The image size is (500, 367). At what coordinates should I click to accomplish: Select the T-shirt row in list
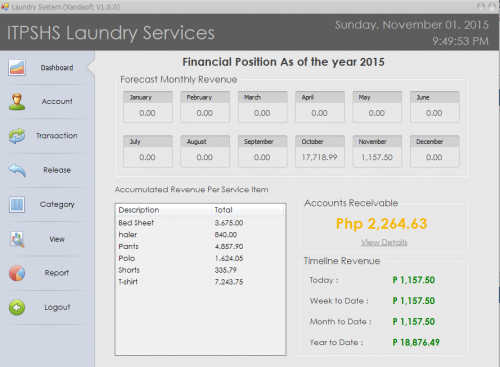click(x=200, y=282)
